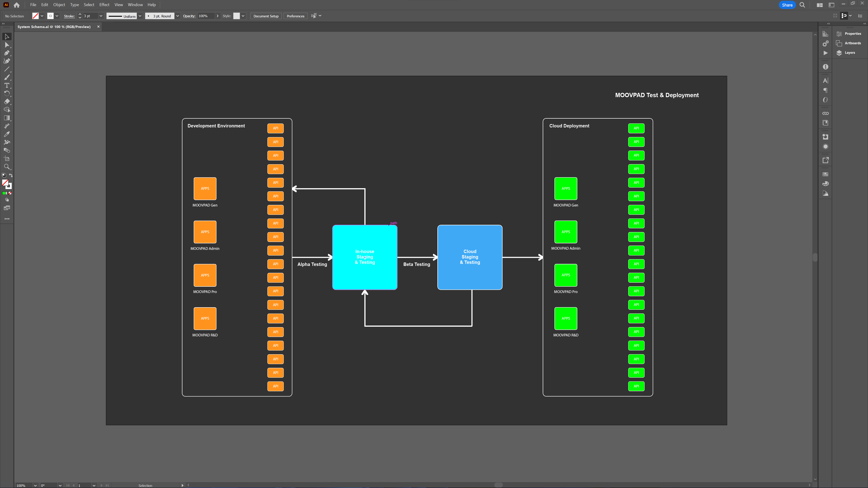Image resolution: width=868 pixels, height=488 pixels.
Task: Open the Paragraph panel icon
Action: pos(825,90)
